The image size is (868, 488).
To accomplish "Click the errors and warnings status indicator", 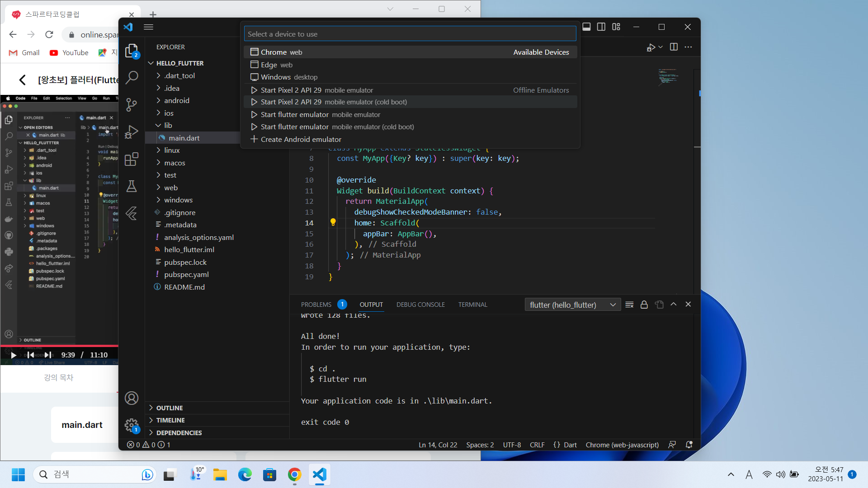I will click(149, 445).
